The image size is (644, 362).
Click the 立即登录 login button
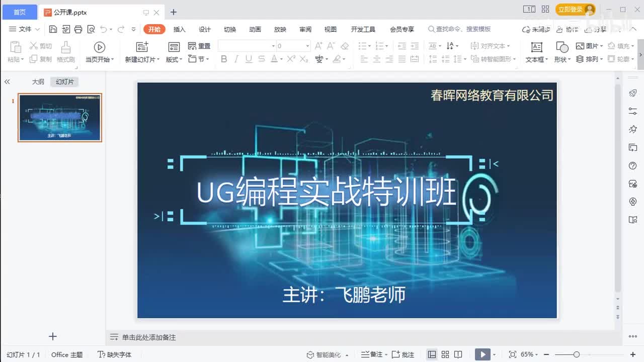point(576,9)
